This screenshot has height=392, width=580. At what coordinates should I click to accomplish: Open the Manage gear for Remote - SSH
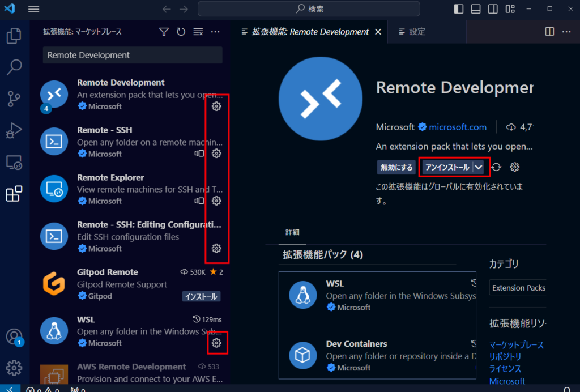[216, 153]
